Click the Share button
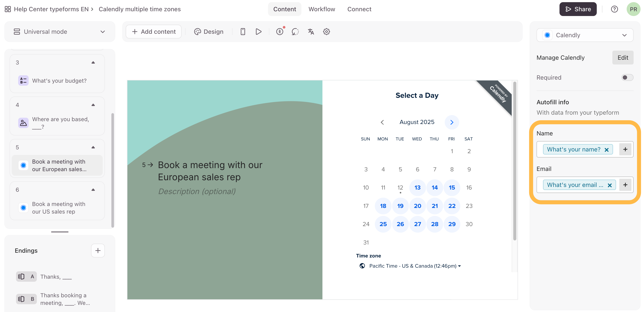644x312 pixels. tap(578, 9)
